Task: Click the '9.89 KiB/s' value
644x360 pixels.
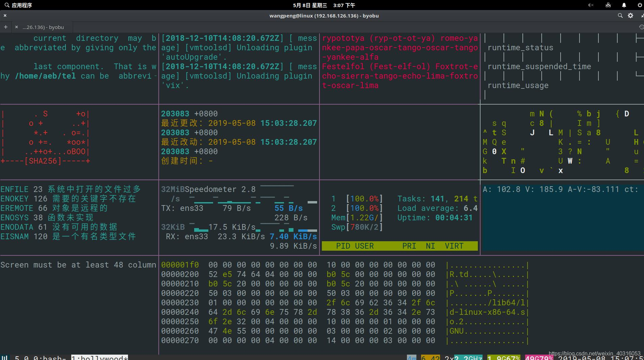Action: 293,246
